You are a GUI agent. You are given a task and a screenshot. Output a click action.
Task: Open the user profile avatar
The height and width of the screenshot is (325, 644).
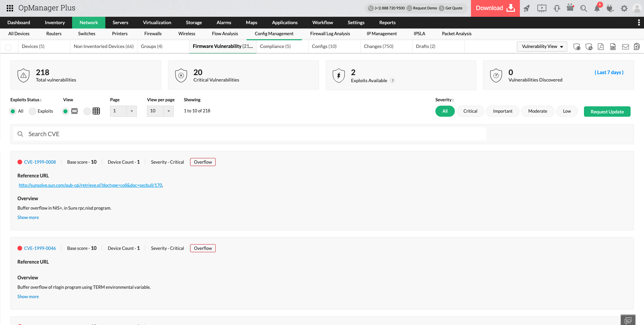[637, 8]
